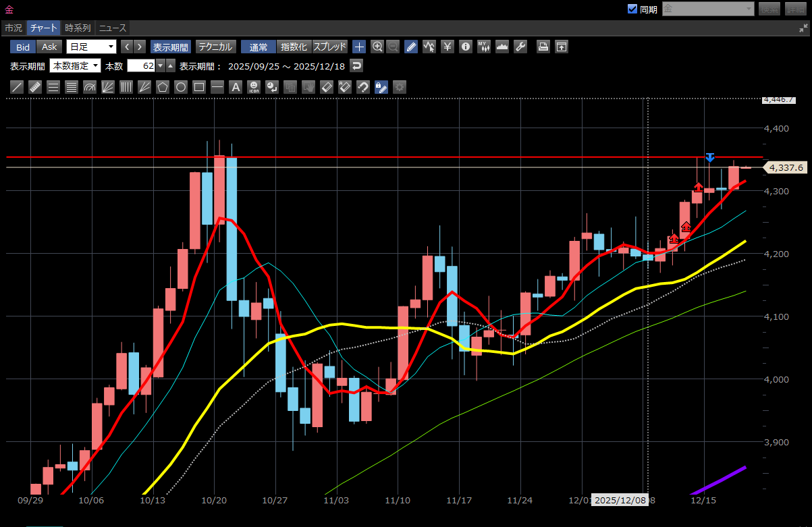
Task: Click the yen symbol toolbar icon
Action: (447, 47)
